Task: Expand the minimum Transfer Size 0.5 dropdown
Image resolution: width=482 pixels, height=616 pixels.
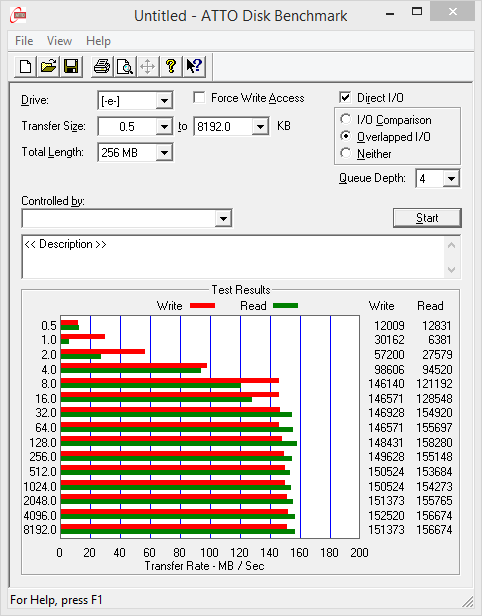Action: (164, 126)
